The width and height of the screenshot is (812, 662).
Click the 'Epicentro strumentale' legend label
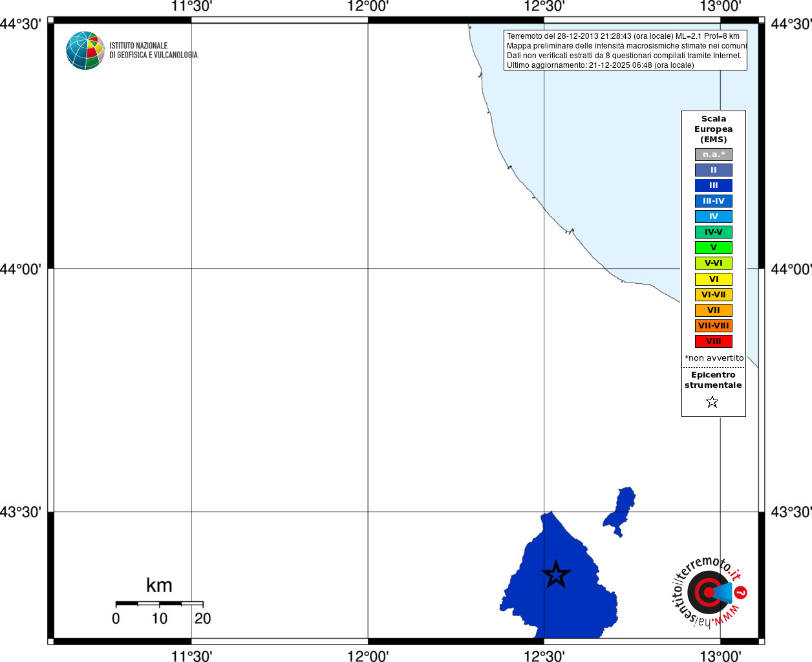point(713,380)
